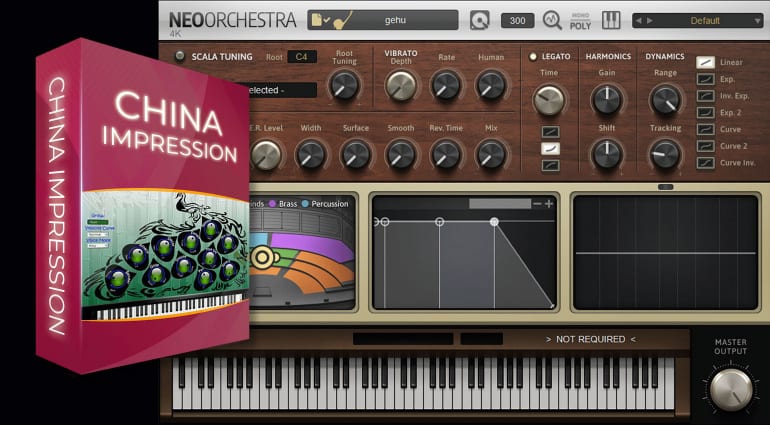Open the Default preset dropdown

[693, 20]
